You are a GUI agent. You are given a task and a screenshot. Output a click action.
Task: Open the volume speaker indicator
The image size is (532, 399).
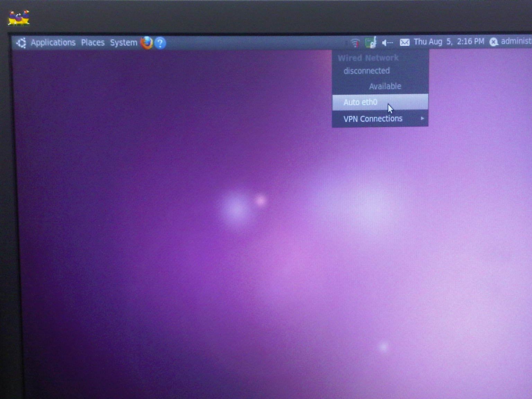(387, 43)
